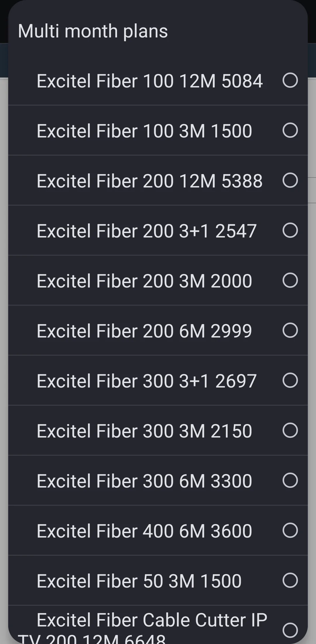The image size is (316, 644).
Task: Tap the Excitel Fiber 100 12M 5084 label
Action: click(x=150, y=81)
